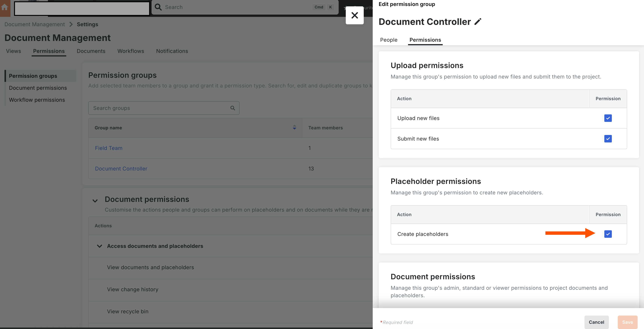
Task: Toggle the Submit new files permission checkbox
Action: (x=608, y=139)
